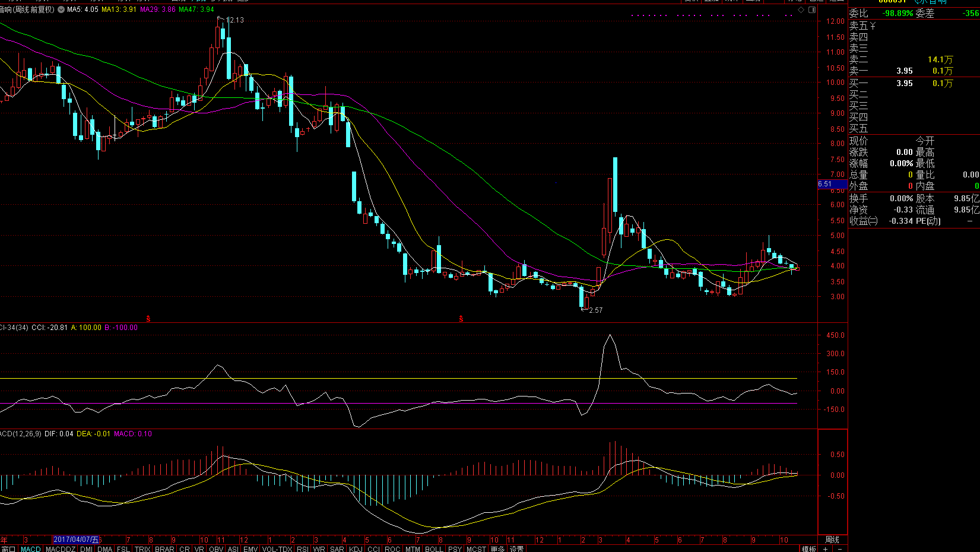Switch to the DMI indicator tab
Viewport: 980px width, 552px height.
click(x=87, y=548)
